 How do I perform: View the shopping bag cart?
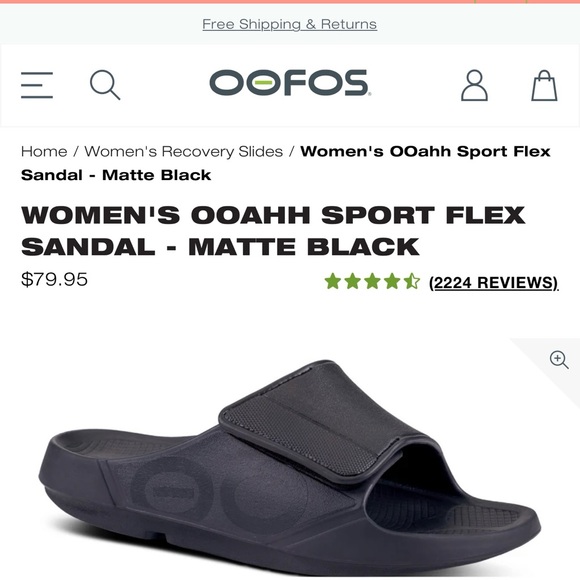[544, 85]
